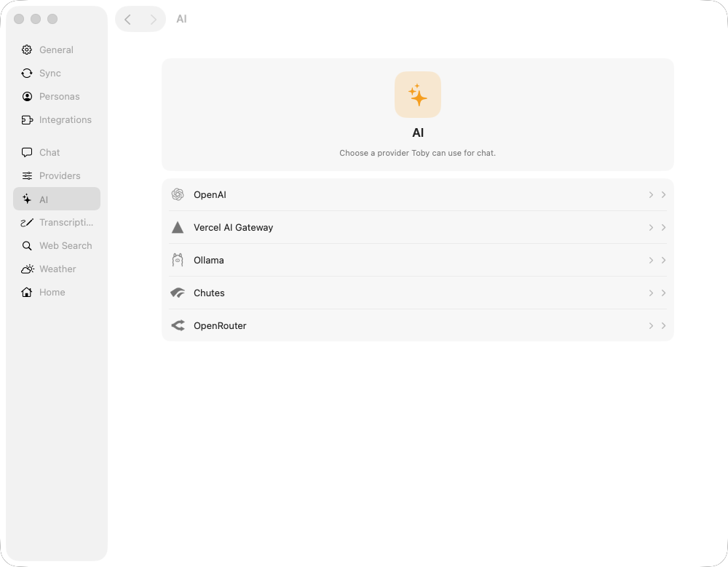Select the Transcripti... label in sidebar
The image size is (728, 567).
[x=66, y=223]
